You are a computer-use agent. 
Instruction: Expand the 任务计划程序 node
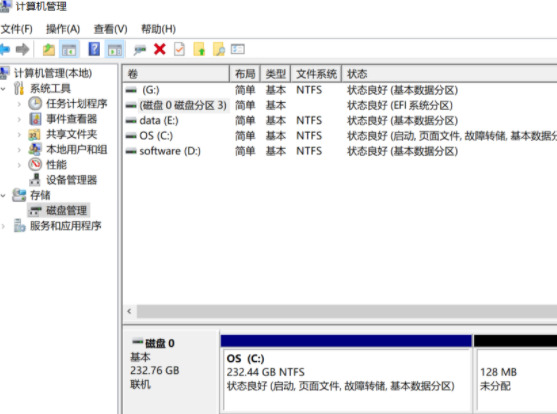[19, 104]
